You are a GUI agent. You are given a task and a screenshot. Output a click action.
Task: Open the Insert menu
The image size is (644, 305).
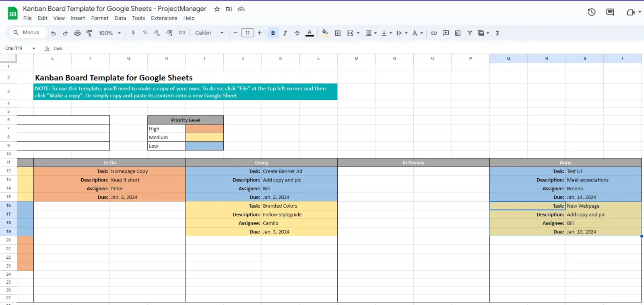click(78, 18)
